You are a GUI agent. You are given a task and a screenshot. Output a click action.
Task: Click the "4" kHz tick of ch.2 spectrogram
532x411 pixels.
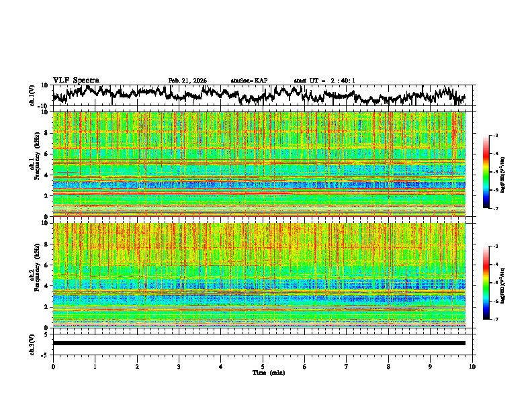(46, 286)
